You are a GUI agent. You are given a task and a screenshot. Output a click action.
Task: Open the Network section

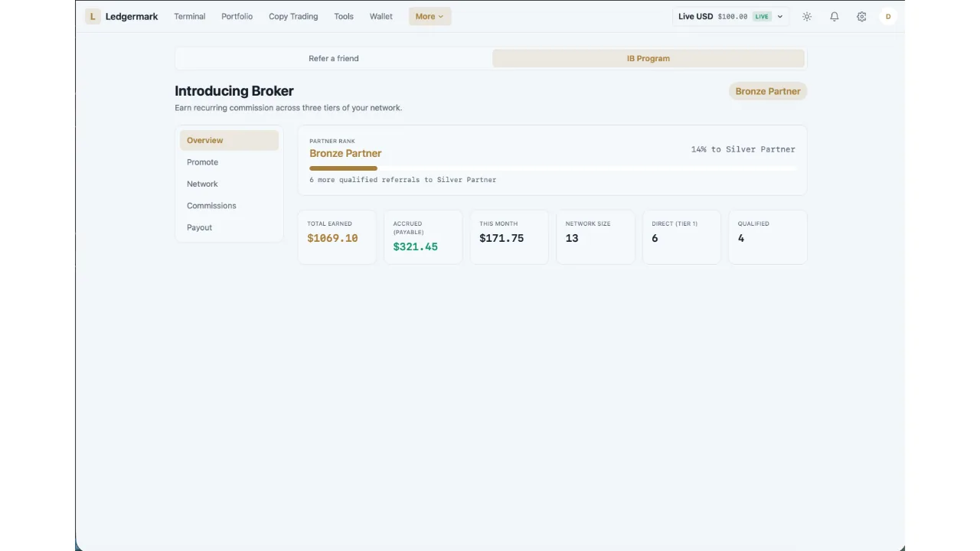[229, 184]
